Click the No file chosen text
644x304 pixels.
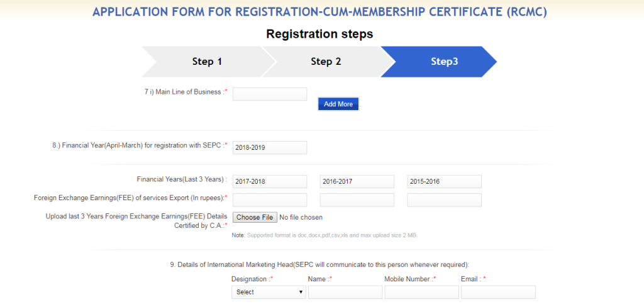[x=301, y=217]
